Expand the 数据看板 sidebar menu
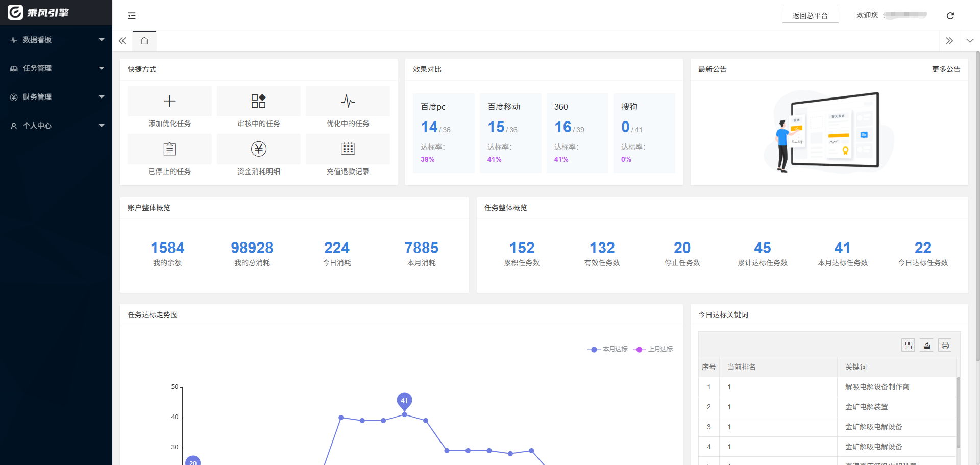The image size is (980, 465). (56, 40)
